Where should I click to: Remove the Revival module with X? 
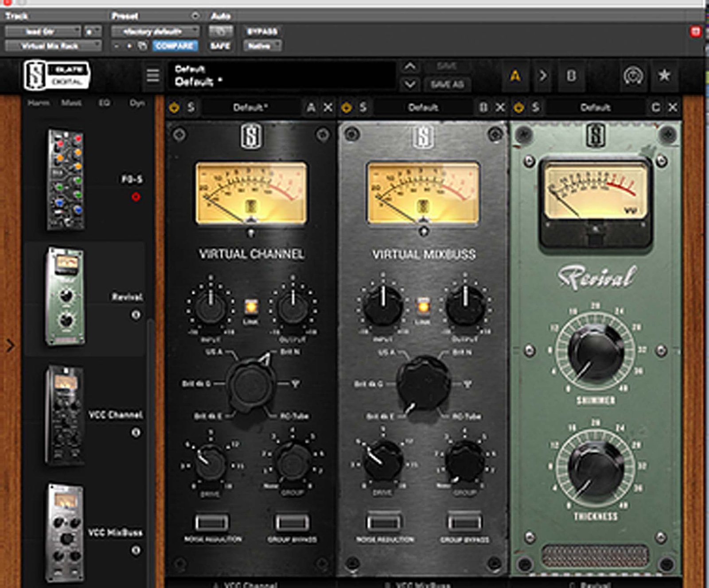[x=672, y=108]
